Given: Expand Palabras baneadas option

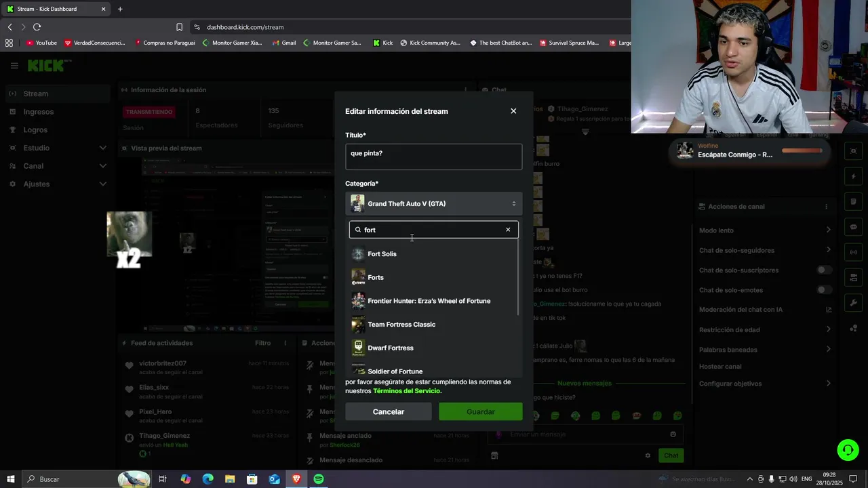Looking at the screenshot, I should click(x=828, y=349).
